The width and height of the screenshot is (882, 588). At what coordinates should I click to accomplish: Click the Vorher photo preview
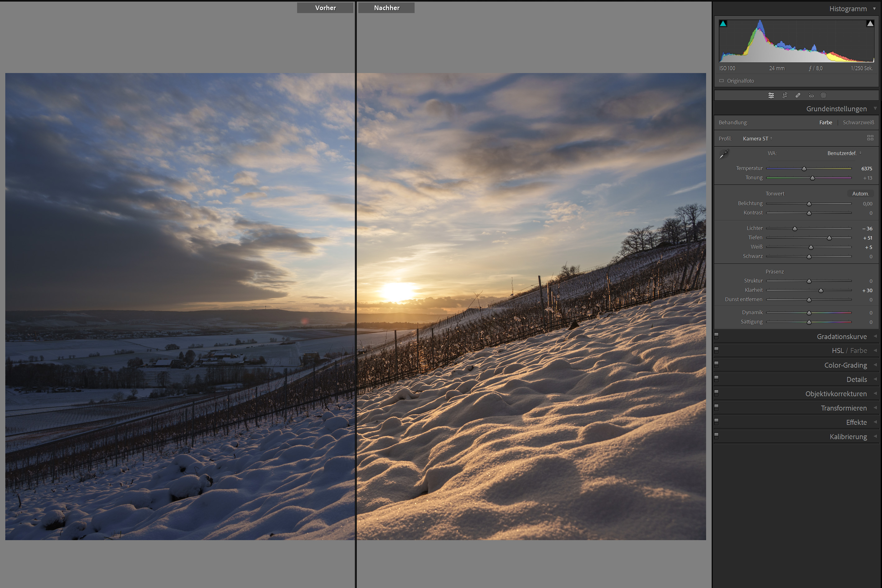click(180, 306)
